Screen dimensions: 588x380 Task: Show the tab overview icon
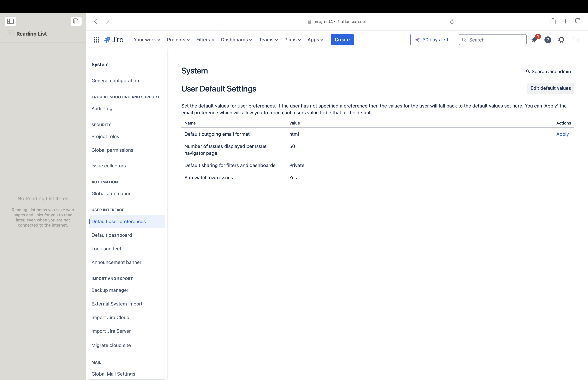point(578,21)
